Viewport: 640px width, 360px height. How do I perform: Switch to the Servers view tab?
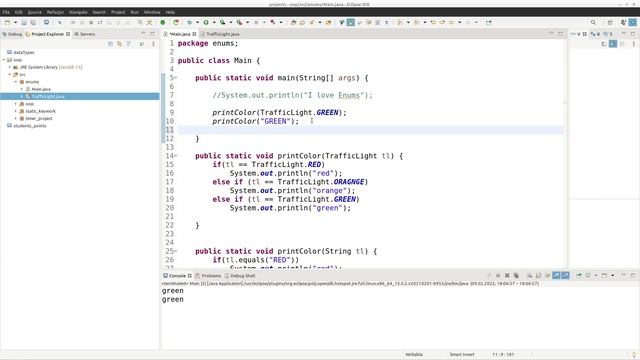click(x=85, y=34)
